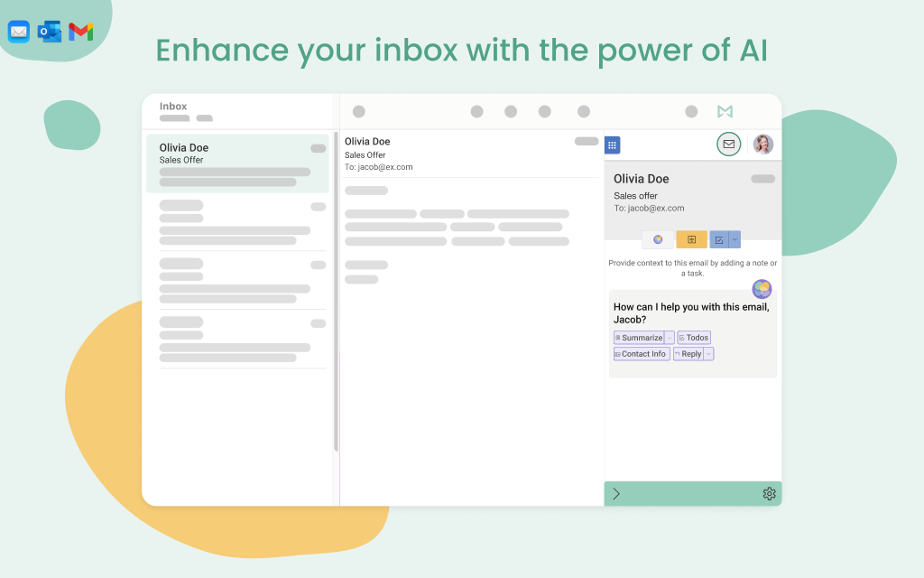
Task: Open the Inbox folder
Action: click(172, 106)
